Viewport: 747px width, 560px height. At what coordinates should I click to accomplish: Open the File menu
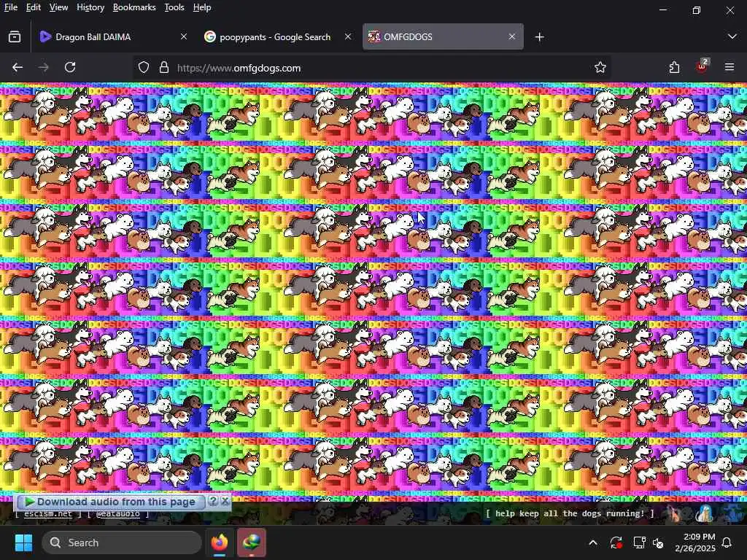click(10, 7)
